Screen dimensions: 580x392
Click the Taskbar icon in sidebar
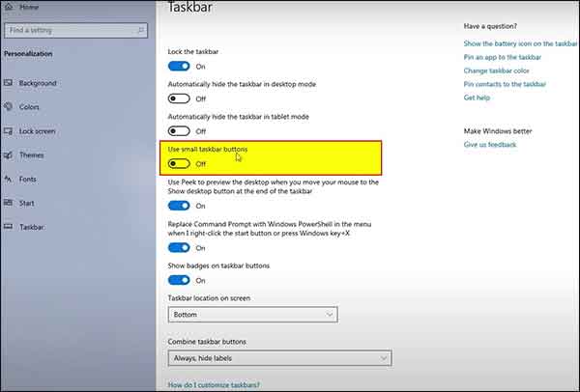point(8,227)
